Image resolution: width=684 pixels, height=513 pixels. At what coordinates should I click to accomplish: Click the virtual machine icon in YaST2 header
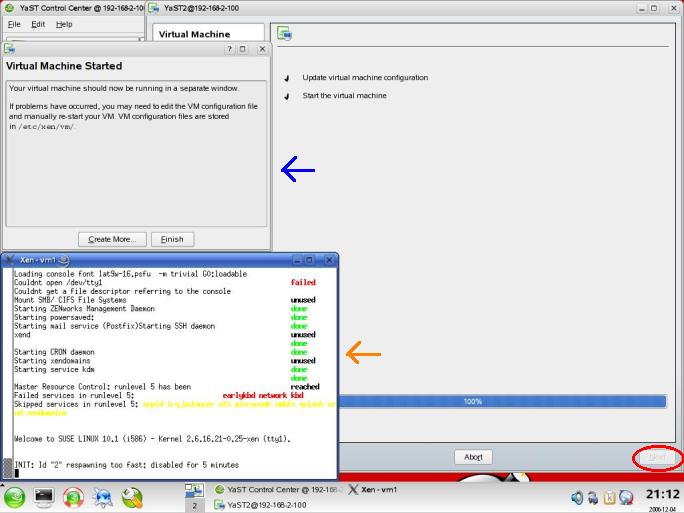284,34
